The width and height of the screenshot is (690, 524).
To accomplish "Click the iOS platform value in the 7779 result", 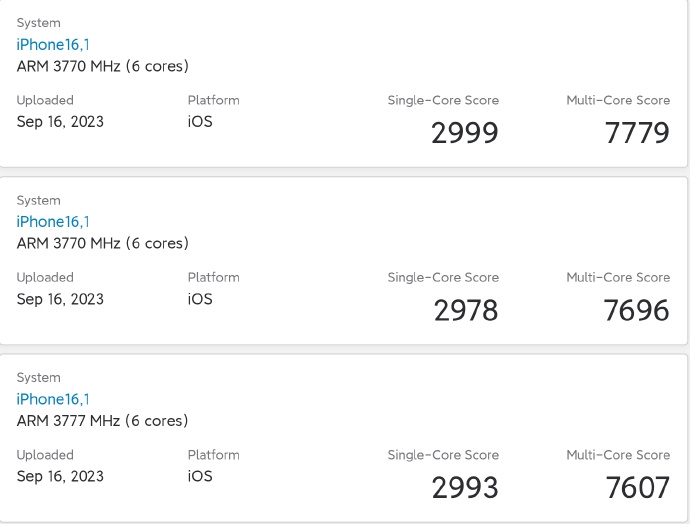I will 200,122.
